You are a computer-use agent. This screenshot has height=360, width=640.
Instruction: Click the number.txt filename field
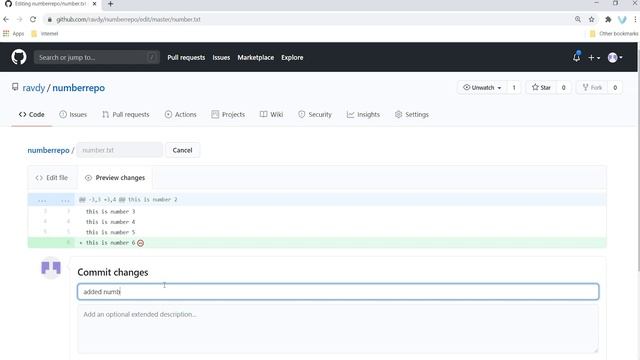click(x=120, y=150)
